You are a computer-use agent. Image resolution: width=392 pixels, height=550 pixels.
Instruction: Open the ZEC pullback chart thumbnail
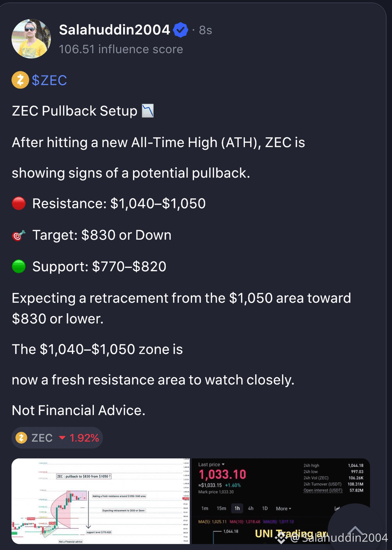pos(101,501)
